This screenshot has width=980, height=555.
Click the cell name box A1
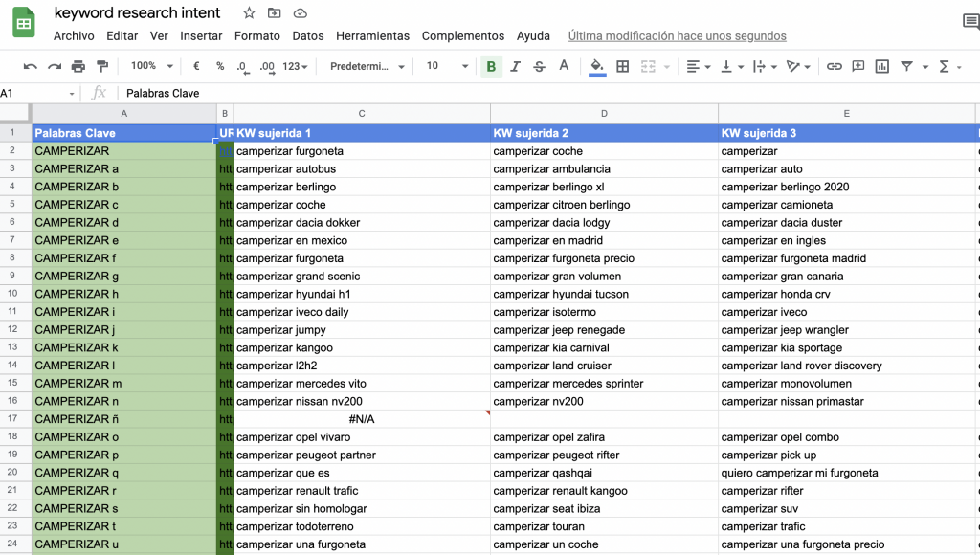click(38, 93)
